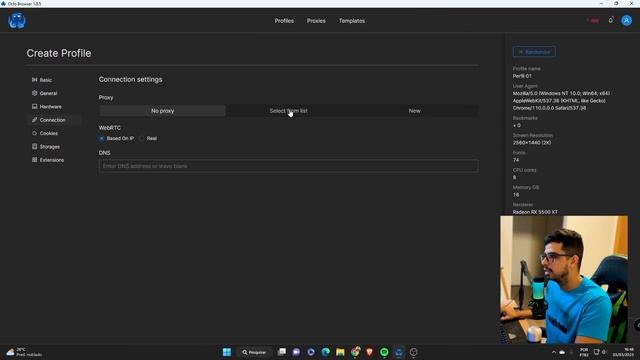The height and width of the screenshot is (360, 640).
Task: Open the taskbar clock and date
Action: pos(623,352)
